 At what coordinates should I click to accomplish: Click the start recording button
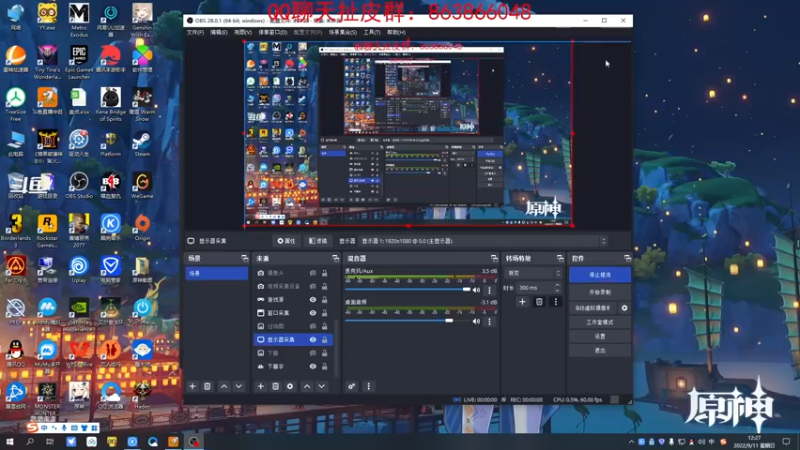[x=600, y=292]
